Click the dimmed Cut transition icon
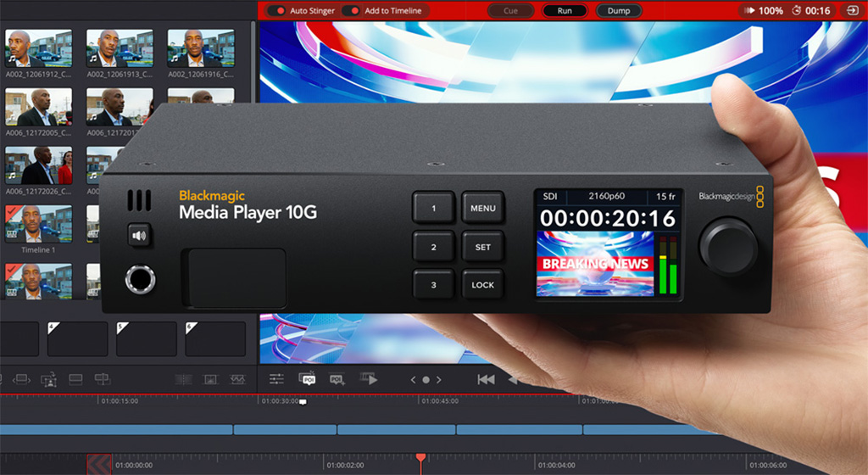This screenshot has height=475, width=868. (x=183, y=379)
